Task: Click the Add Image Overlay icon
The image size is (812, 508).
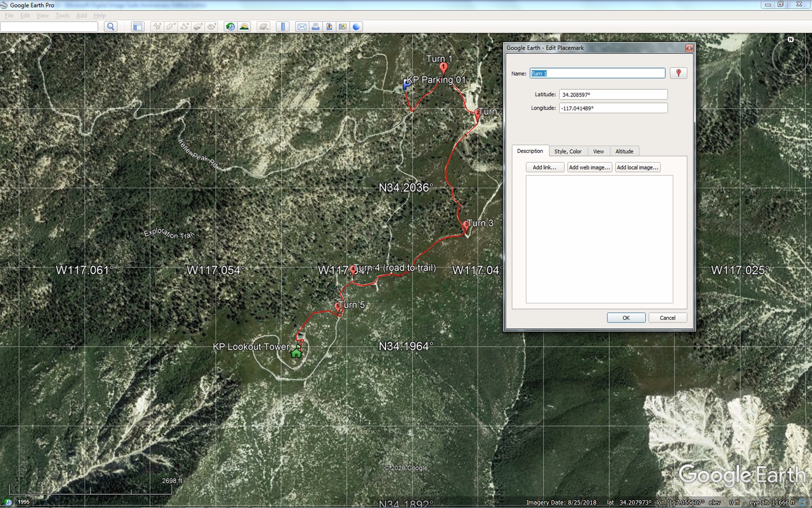Action: [198, 27]
